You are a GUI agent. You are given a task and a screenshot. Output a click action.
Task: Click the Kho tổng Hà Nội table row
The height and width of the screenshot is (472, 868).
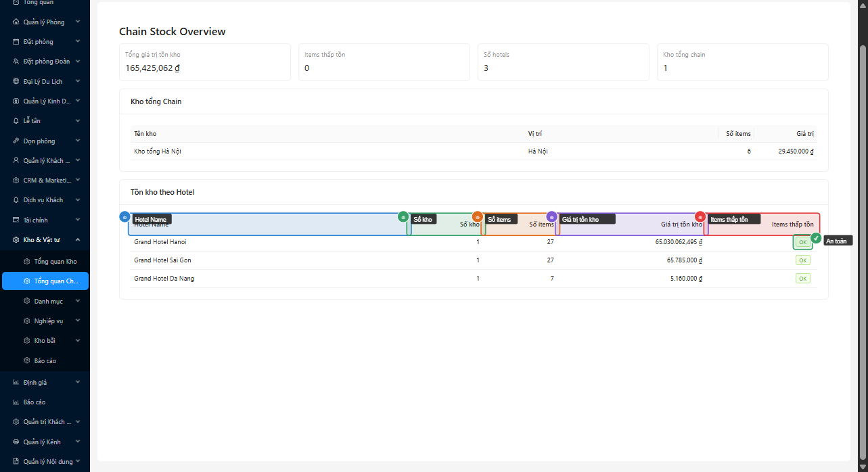[158, 151]
